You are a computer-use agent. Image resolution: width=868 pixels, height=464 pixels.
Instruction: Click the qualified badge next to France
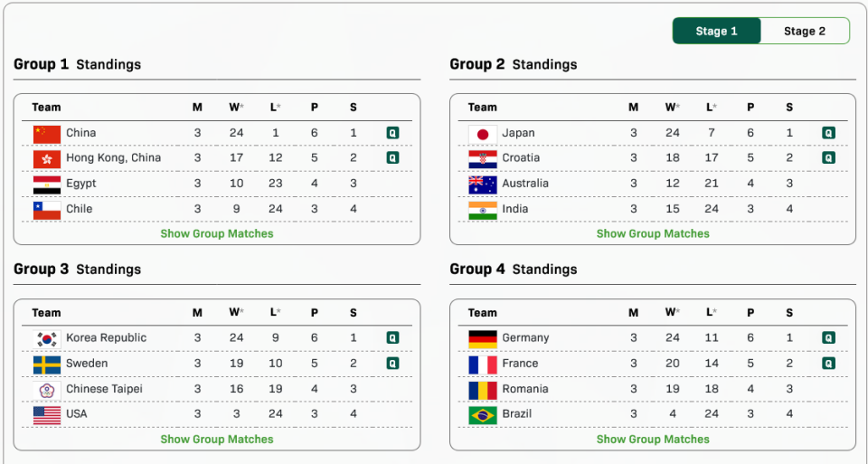click(x=828, y=364)
